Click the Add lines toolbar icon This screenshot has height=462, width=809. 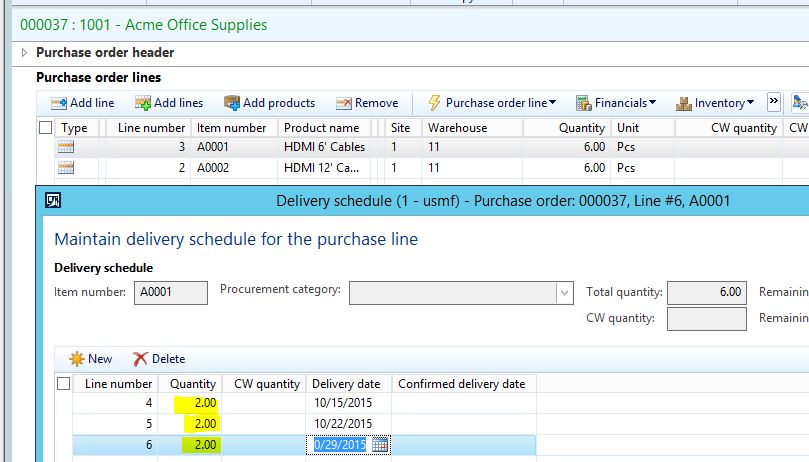(x=142, y=103)
